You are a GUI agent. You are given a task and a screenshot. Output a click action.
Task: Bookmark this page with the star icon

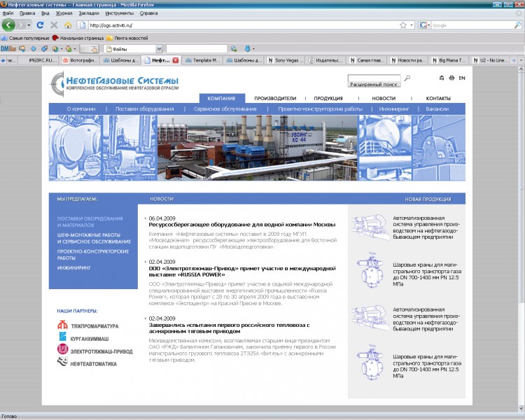(403, 25)
